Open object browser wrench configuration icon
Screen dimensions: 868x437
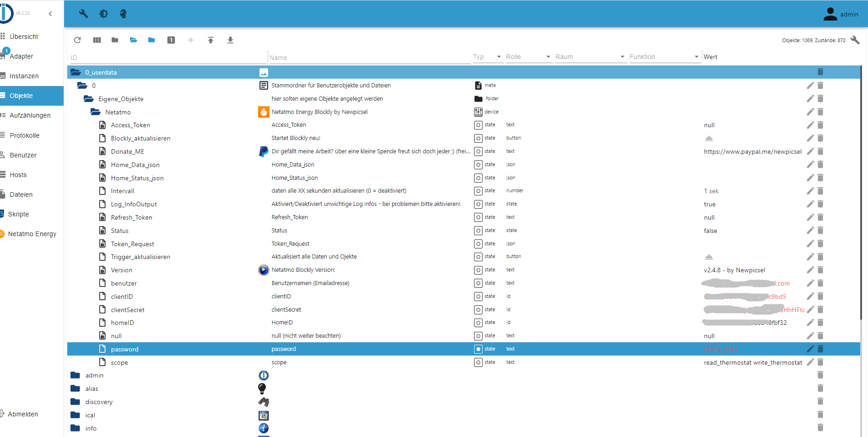click(x=855, y=40)
